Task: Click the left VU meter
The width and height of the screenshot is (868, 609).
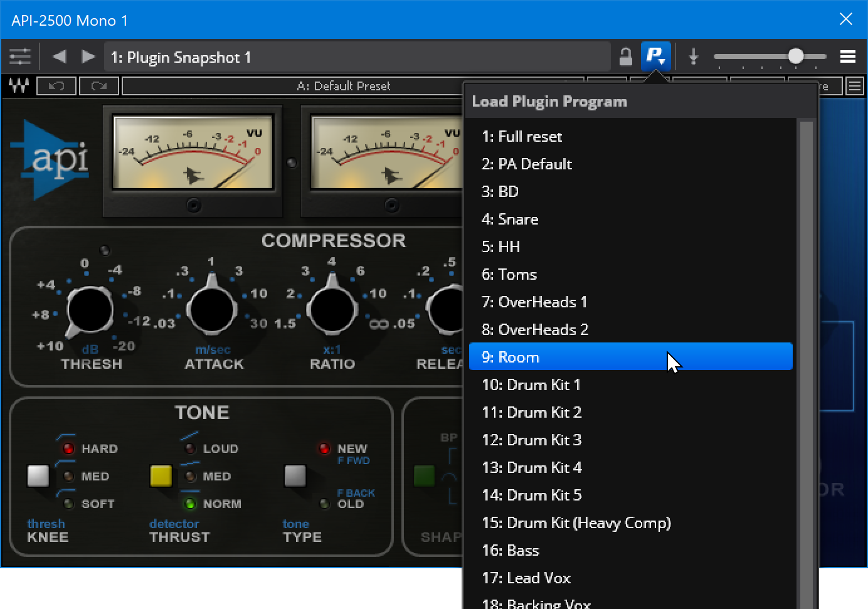Action: click(x=193, y=152)
